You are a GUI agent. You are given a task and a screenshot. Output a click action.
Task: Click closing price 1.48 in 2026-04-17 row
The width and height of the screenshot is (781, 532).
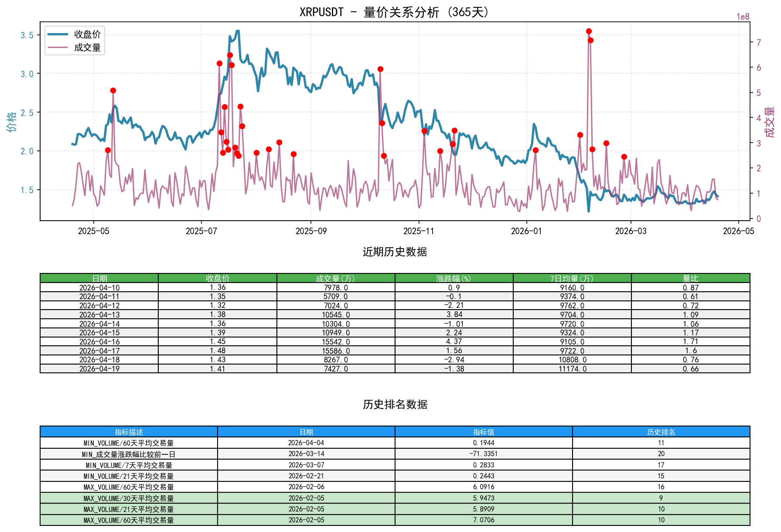(218, 351)
